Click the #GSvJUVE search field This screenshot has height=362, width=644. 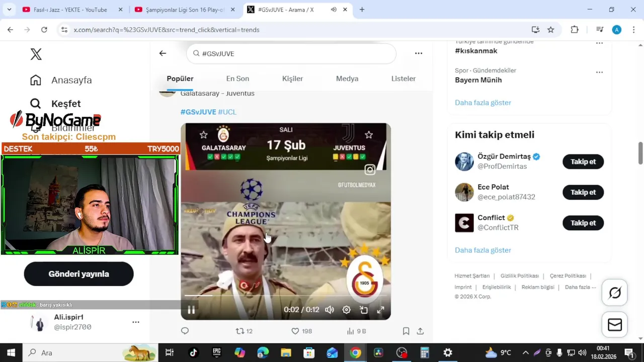(x=291, y=53)
